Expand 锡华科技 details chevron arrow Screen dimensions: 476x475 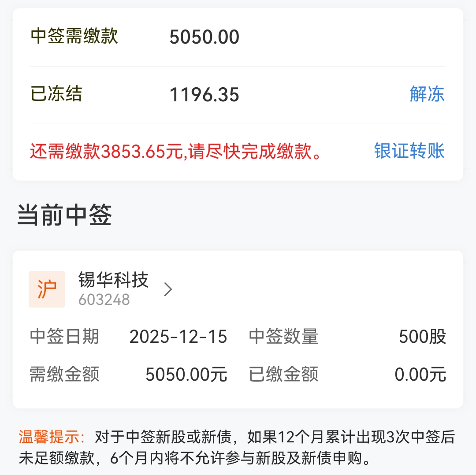[x=168, y=289]
